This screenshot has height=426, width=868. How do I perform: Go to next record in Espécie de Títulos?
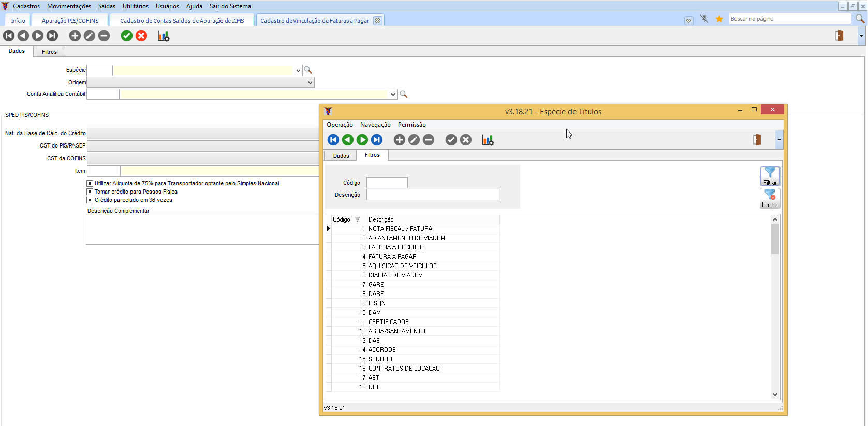(362, 140)
